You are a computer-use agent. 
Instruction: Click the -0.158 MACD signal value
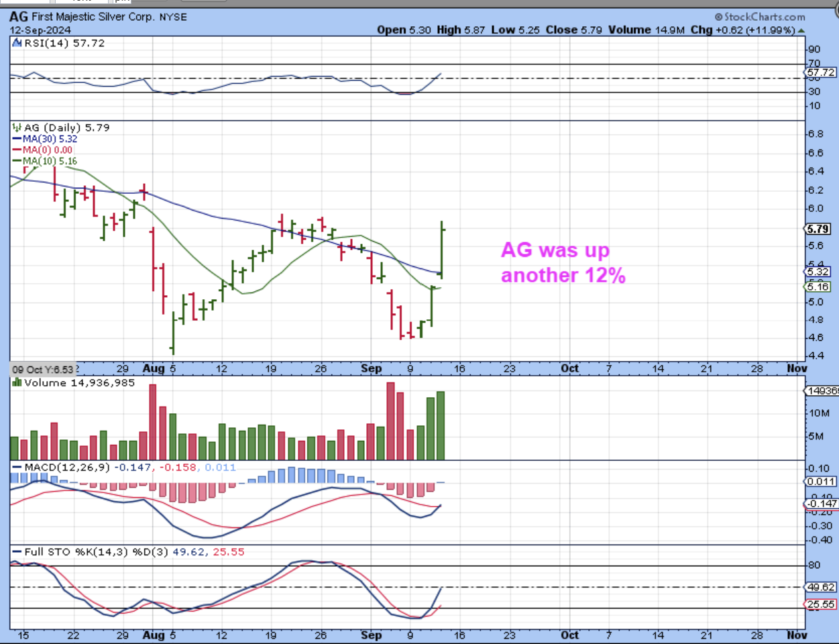point(179,468)
